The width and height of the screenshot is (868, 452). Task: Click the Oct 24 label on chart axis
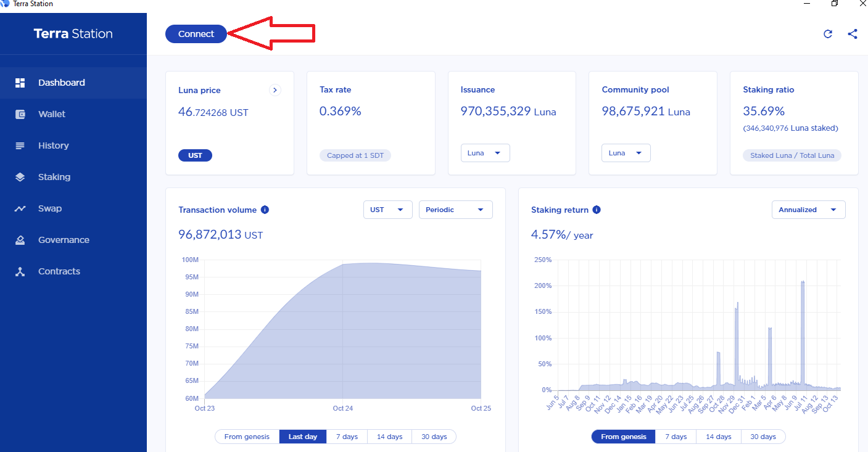(x=342, y=408)
